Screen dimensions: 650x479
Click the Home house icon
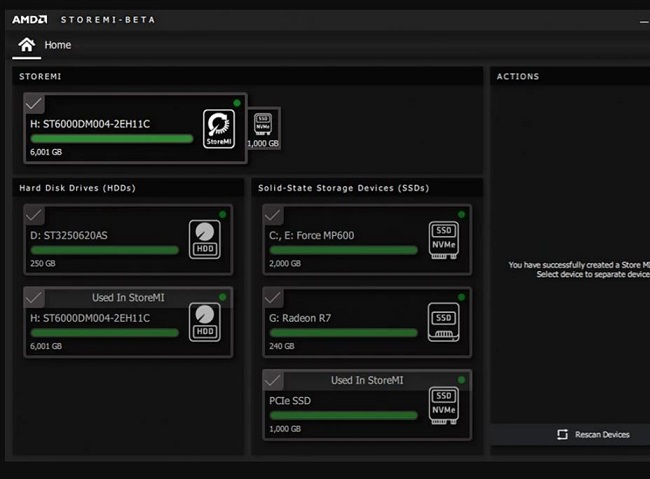[27, 44]
